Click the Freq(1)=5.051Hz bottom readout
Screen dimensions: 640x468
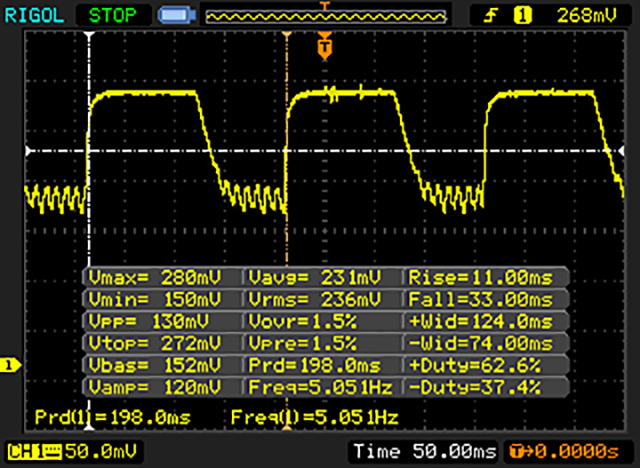click(314, 417)
